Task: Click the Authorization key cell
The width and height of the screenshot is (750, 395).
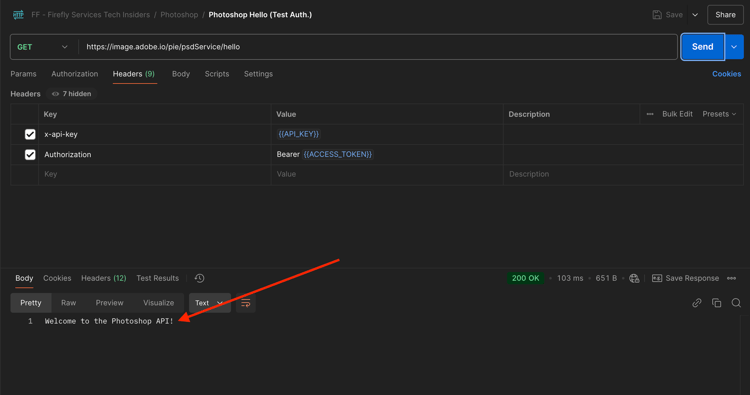Action: pyautogui.click(x=154, y=154)
